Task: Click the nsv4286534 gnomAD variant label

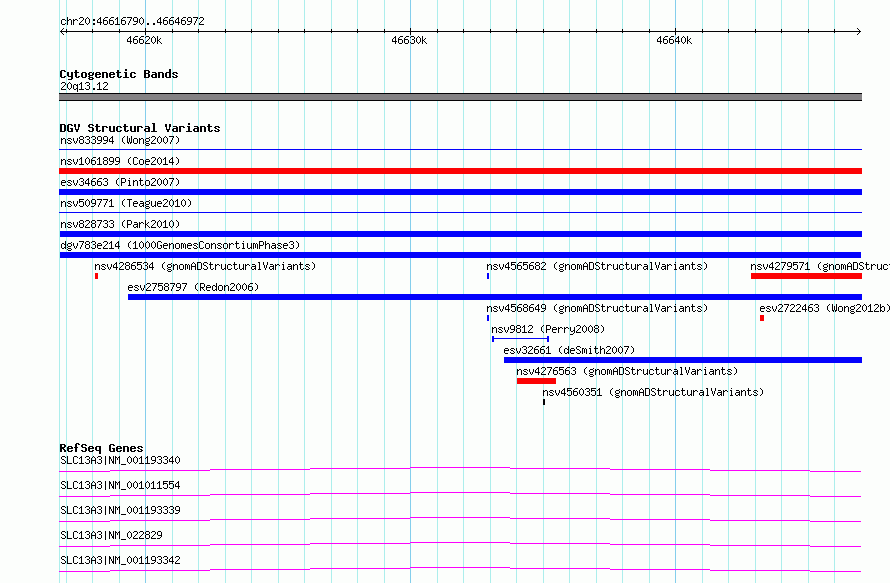Action: 205,266
